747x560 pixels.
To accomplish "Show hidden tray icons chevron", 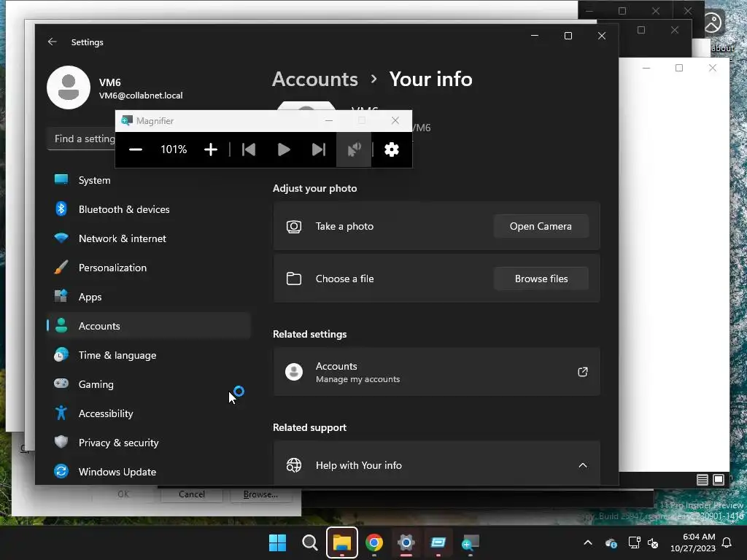I will (x=588, y=542).
